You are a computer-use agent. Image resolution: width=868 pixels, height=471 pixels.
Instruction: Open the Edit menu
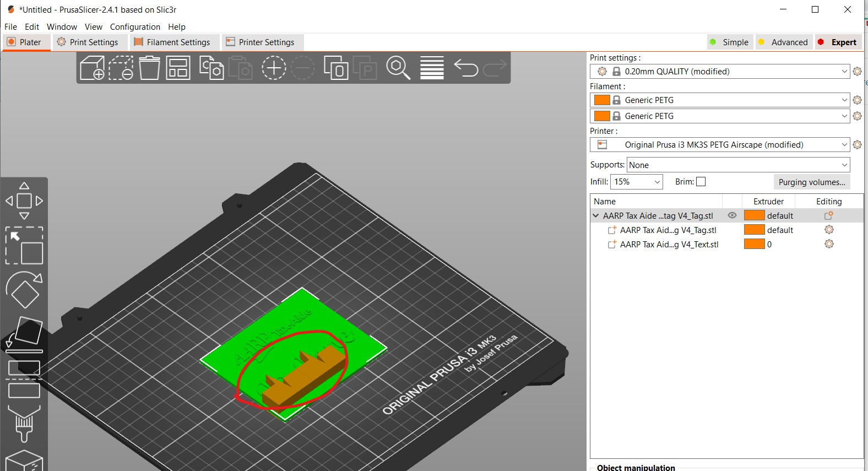[x=32, y=26]
